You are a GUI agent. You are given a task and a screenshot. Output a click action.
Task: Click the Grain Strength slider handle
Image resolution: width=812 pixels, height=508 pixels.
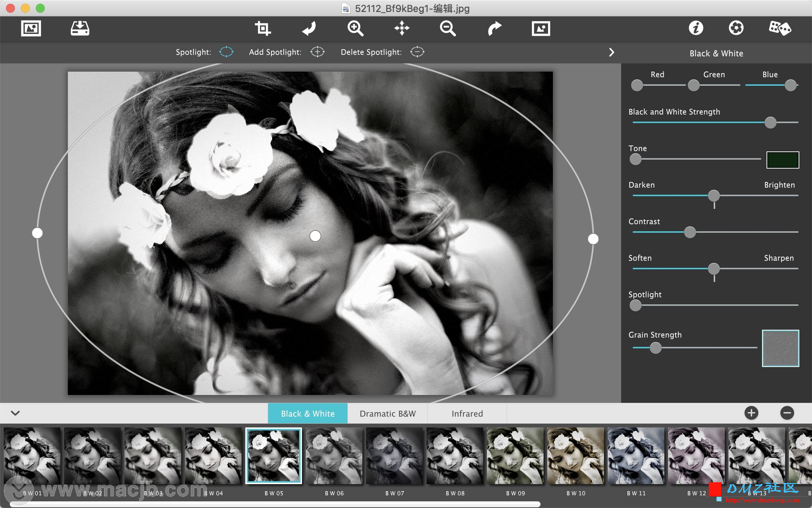[x=655, y=348]
